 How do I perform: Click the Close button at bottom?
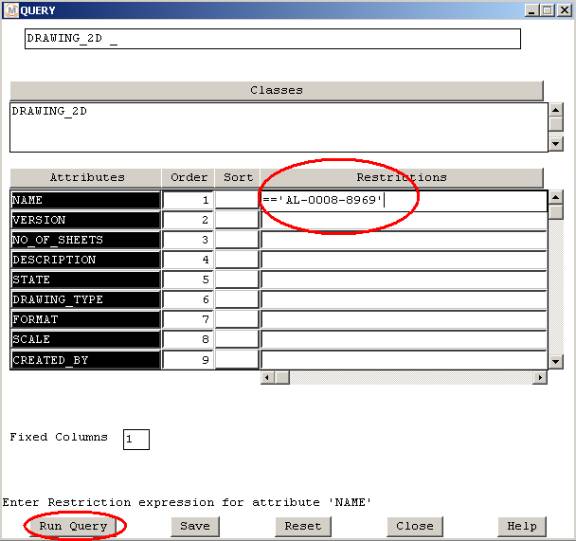pos(415,526)
